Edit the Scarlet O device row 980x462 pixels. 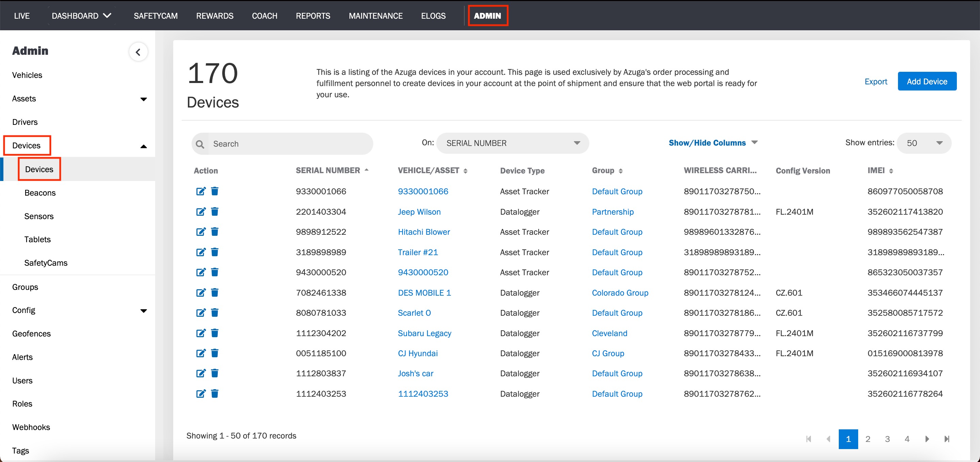[x=200, y=313]
